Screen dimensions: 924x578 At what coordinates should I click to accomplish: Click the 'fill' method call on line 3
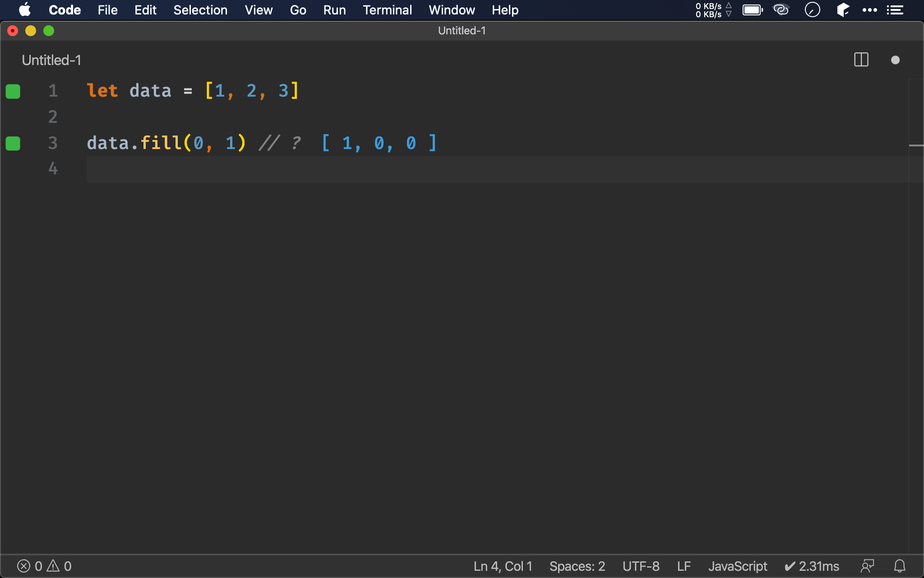tap(161, 143)
